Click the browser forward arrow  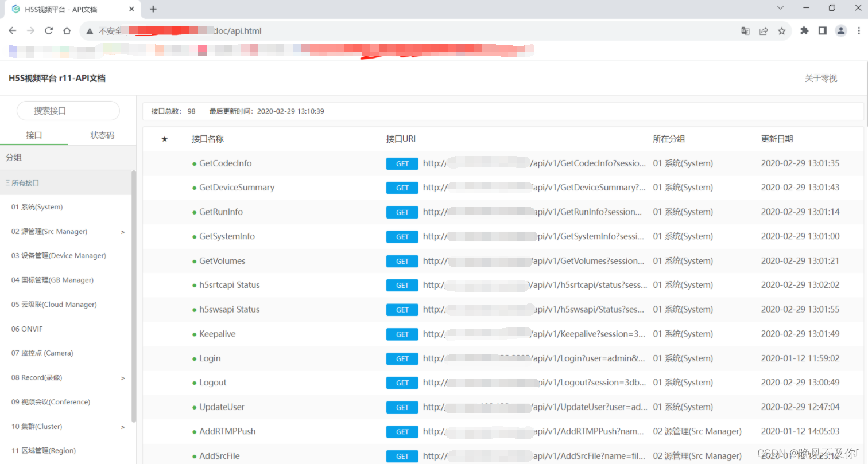pyautogui.click(x=30, y=31)
